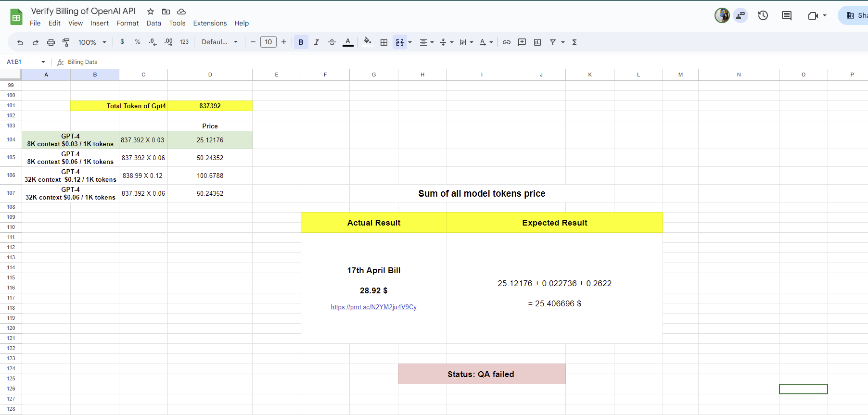Expand the Name box dropdown arrow
The width and height of the screenshot is (868, 415).
[x=43, y=62]
